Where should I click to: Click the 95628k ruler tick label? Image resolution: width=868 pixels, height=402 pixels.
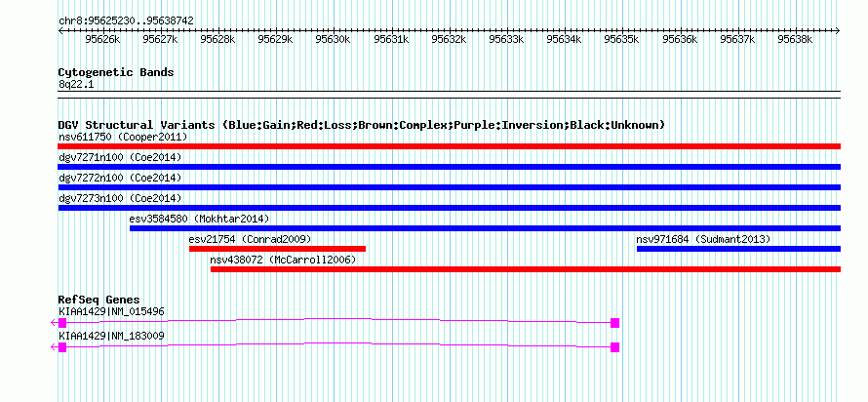coord(218,39)
